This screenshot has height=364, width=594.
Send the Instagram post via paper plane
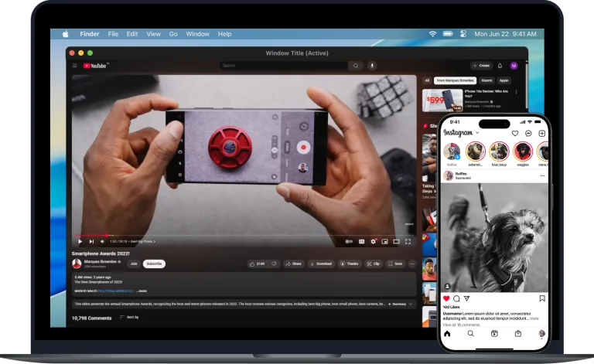click(x=467, y=298)
